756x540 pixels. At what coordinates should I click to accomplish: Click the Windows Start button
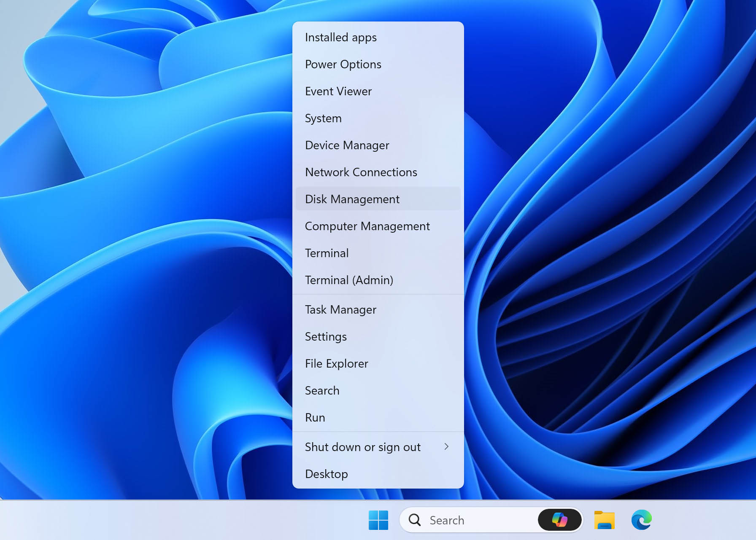[378, 520]
